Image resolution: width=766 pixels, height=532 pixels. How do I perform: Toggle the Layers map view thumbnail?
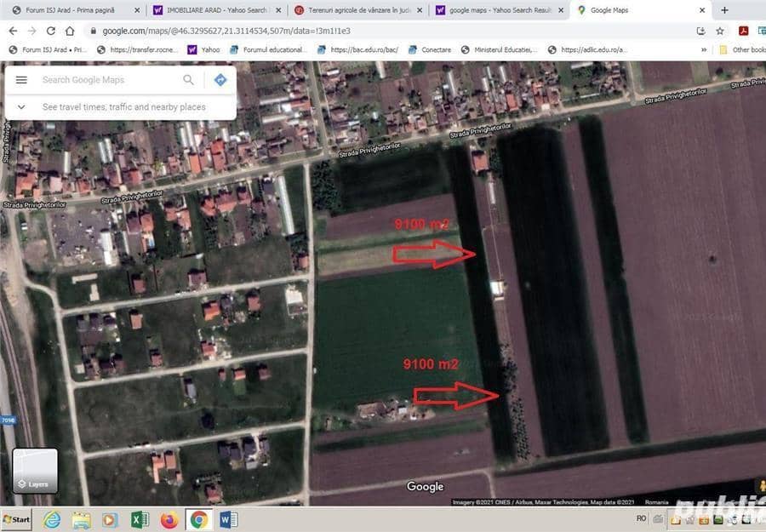[35, 471]
